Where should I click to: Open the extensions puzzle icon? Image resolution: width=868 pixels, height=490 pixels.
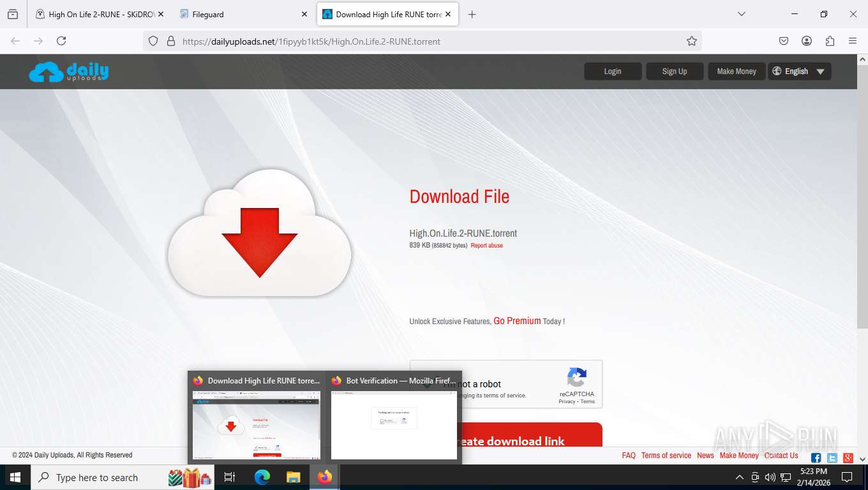[x=830, y=41]
